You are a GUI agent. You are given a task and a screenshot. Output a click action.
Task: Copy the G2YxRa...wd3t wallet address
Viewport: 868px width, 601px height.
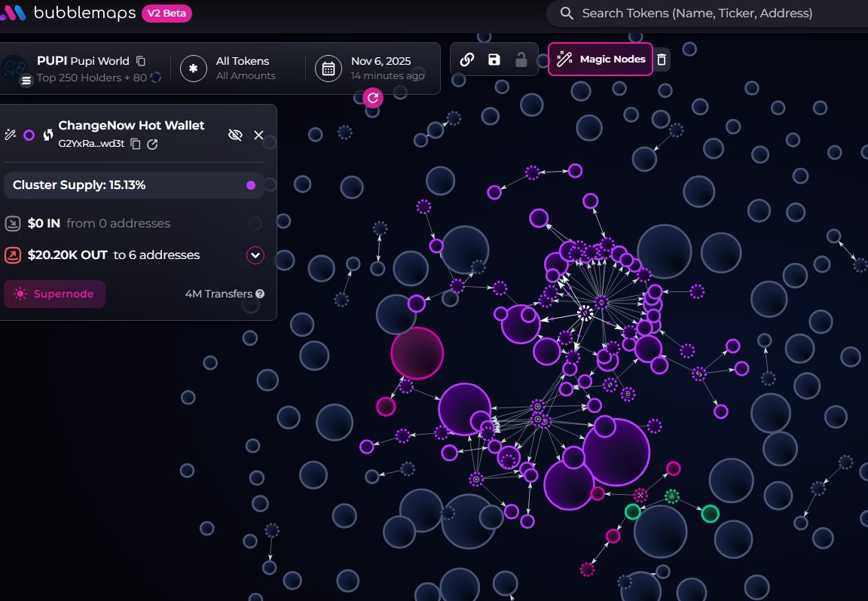(136, 143)
